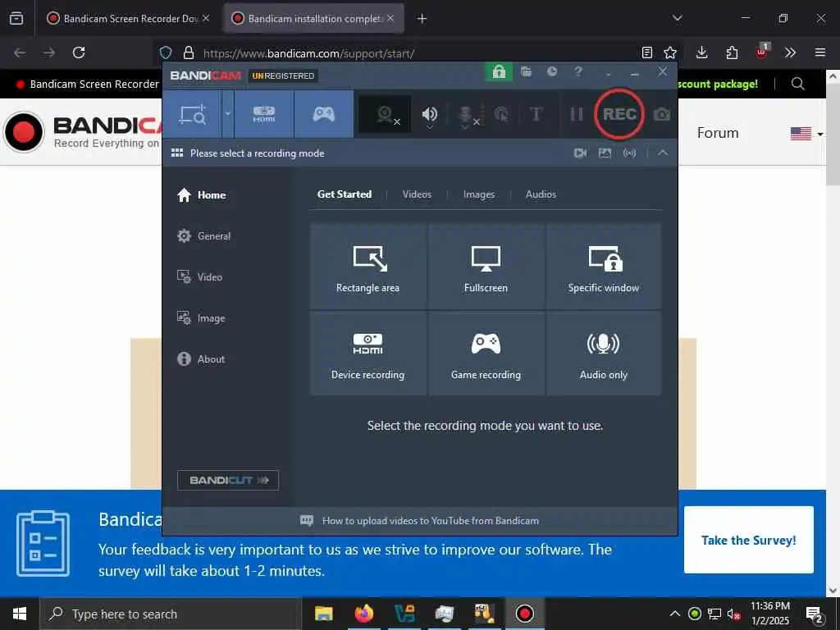
Task: Click the BANDICUT button
Action: point(228,481)
